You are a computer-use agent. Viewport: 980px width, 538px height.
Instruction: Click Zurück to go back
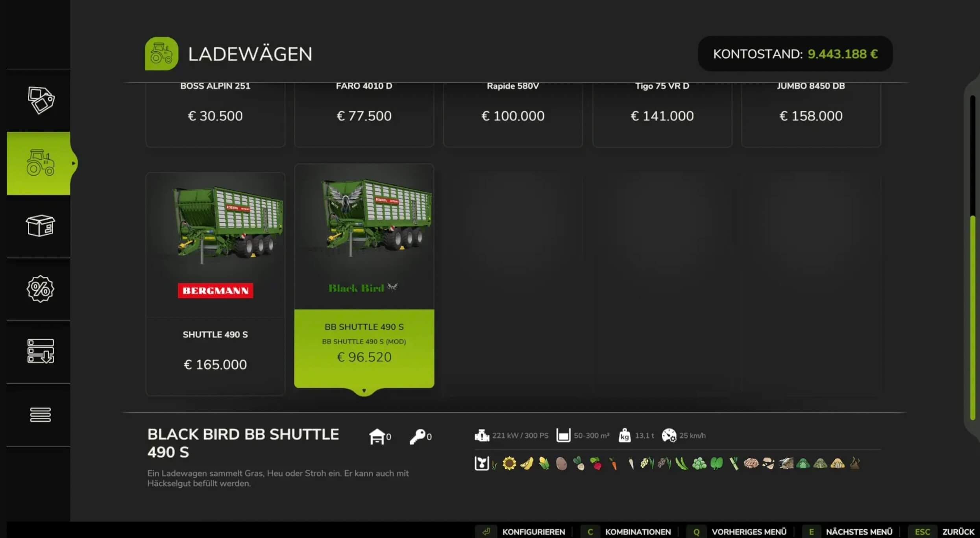943,532
